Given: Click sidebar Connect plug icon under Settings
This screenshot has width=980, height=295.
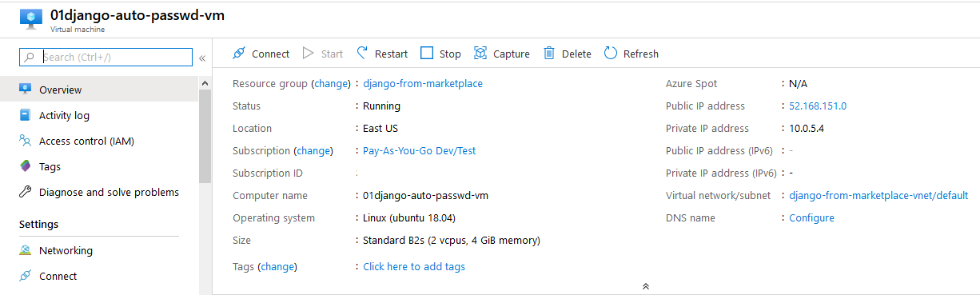Looking at the screenshot, I should [x=25, y=276].
